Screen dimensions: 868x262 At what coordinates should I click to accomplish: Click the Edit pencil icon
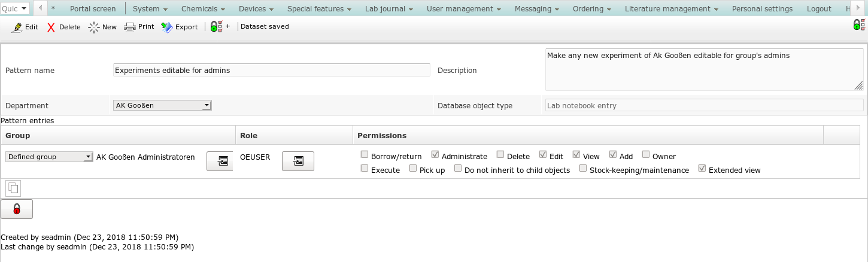(18, 27)
